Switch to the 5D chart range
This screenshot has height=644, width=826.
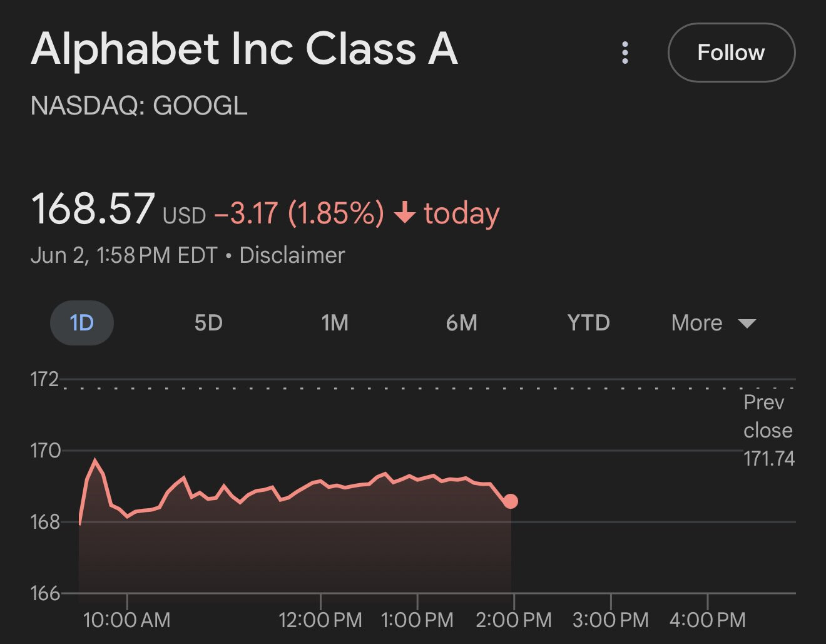point(208,323)
